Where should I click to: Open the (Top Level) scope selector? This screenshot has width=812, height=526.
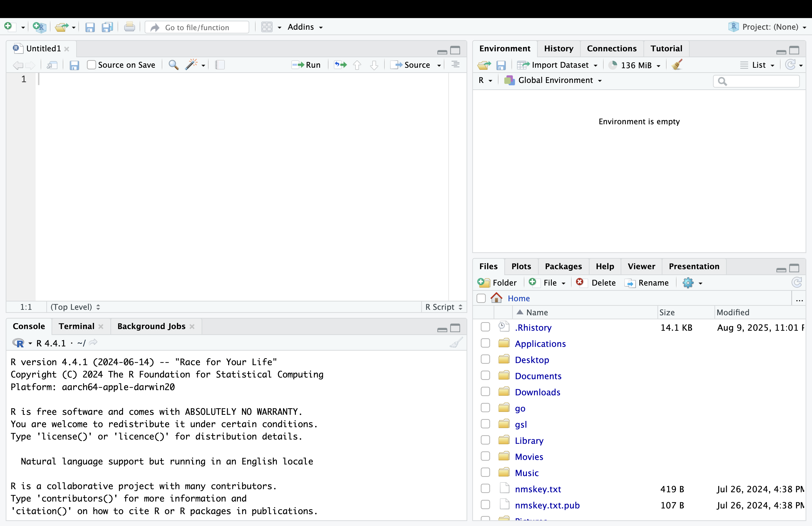coord(75,307)
